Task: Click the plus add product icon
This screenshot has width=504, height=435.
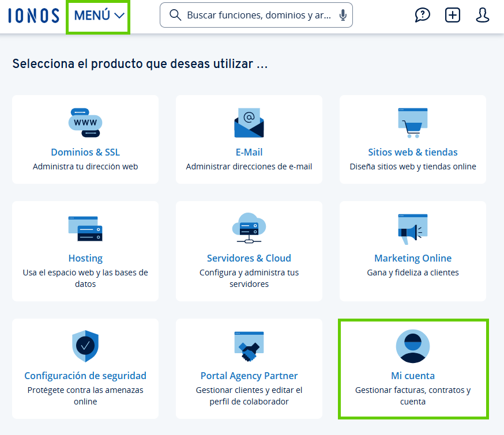Action: 452,15
